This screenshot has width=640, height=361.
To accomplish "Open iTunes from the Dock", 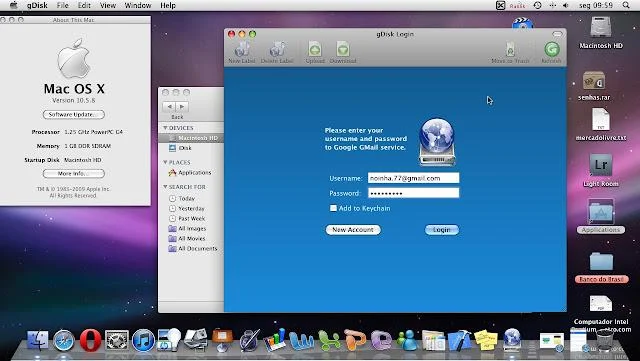I will (x=143, y=340).
